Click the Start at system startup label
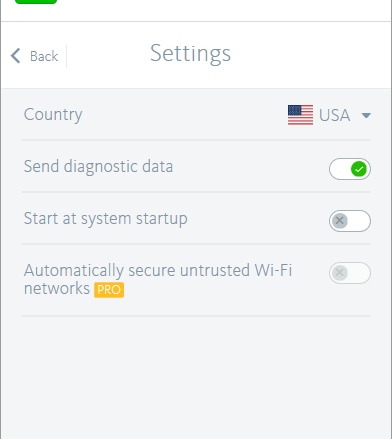392x439 pixels. coord(106,219)
